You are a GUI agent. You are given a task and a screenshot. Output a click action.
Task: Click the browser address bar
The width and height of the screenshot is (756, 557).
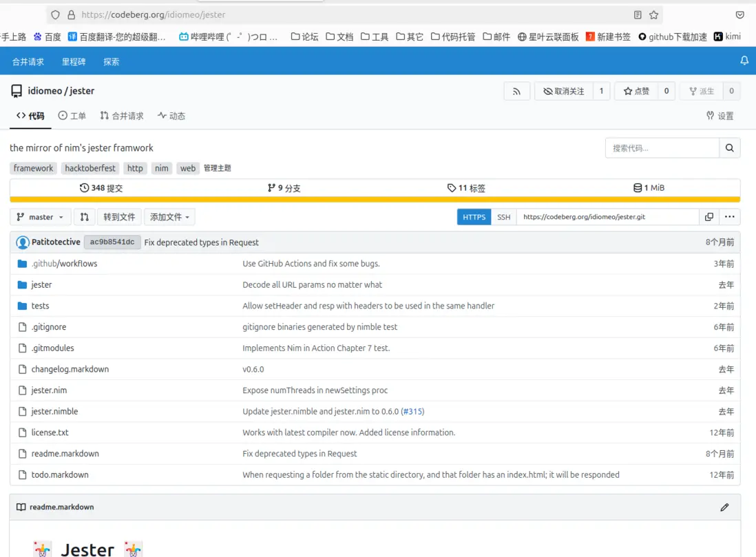pyautogui.click(x=355, y=15)
